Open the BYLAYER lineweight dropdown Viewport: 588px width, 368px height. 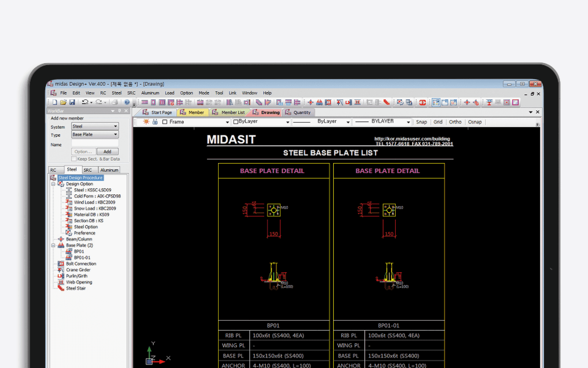(x=408, y=122)
